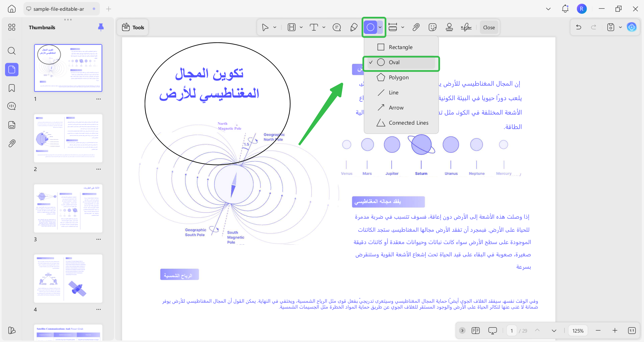644x342 pixels.
Task: Go to next page arrow
Action: coord(554,331)
